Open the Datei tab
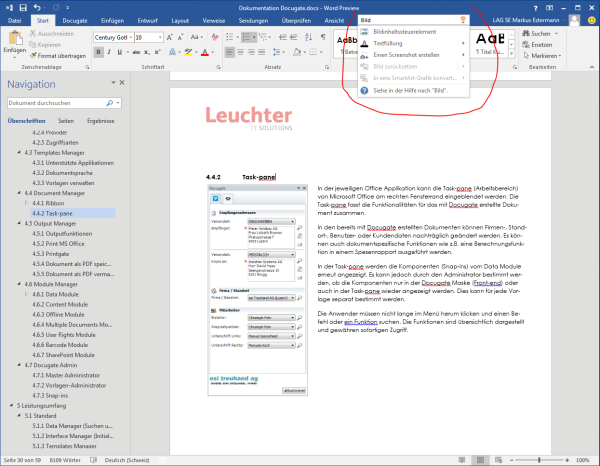This screenshot has width=600, height=466. [15, 21]
